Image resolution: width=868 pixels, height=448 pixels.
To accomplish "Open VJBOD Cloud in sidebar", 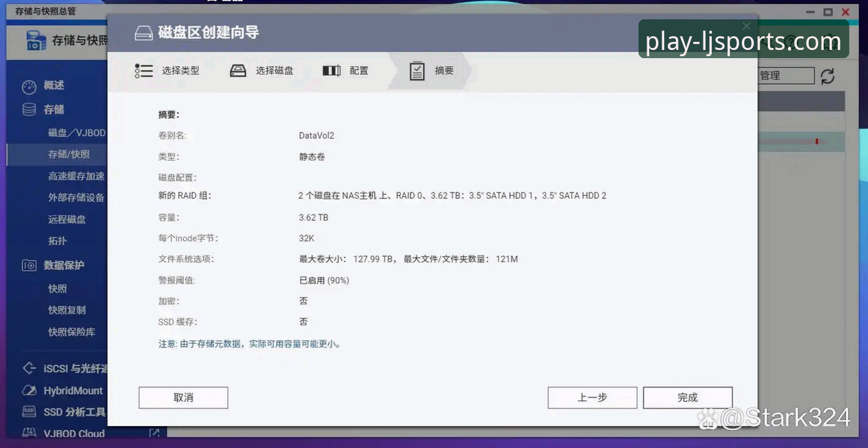I will tap(74, 433).
